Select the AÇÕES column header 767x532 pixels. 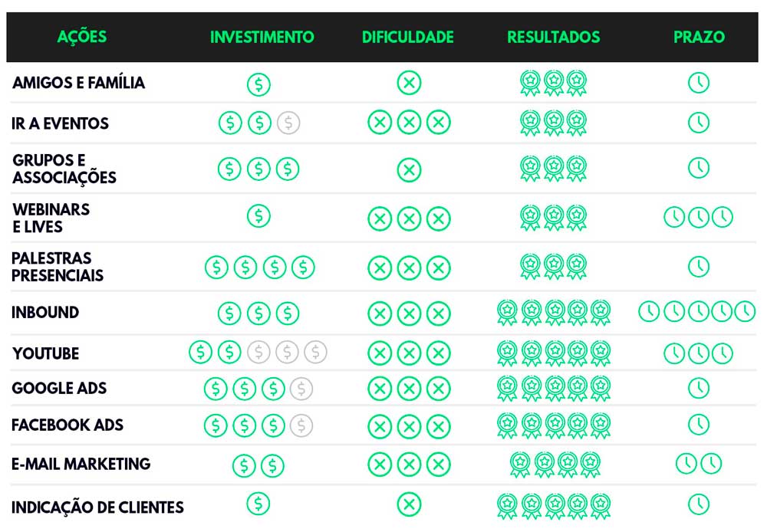click(82, 37)
